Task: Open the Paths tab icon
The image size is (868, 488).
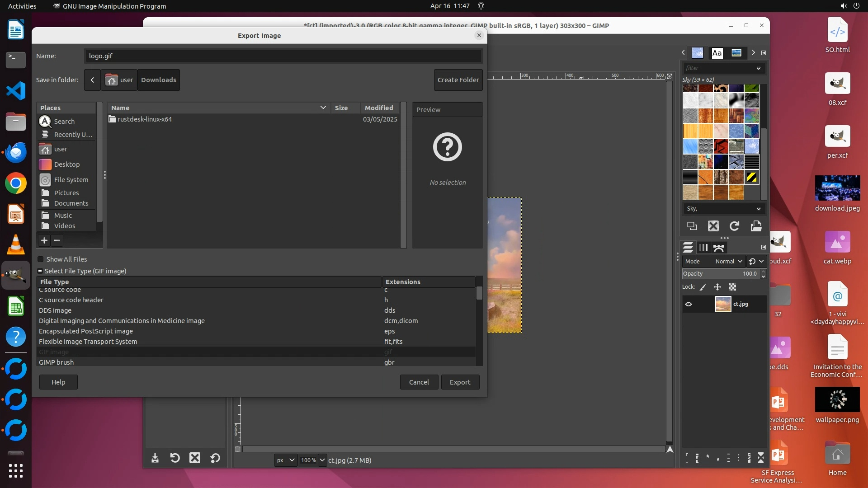Action: 719,248
